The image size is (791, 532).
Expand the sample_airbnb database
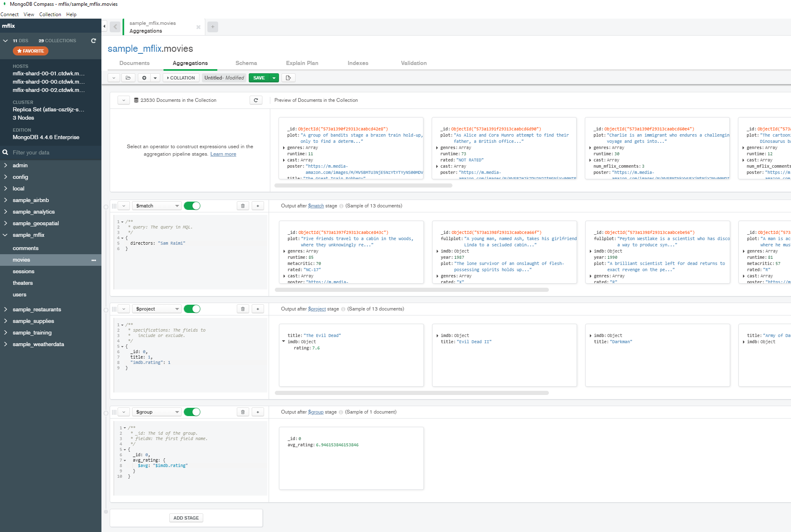click(x=5, y=200)
